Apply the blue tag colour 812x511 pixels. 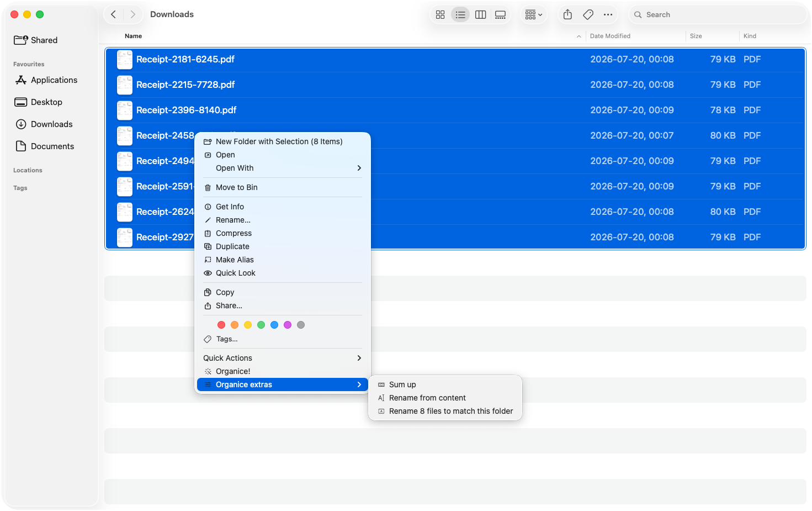(274, 325)
